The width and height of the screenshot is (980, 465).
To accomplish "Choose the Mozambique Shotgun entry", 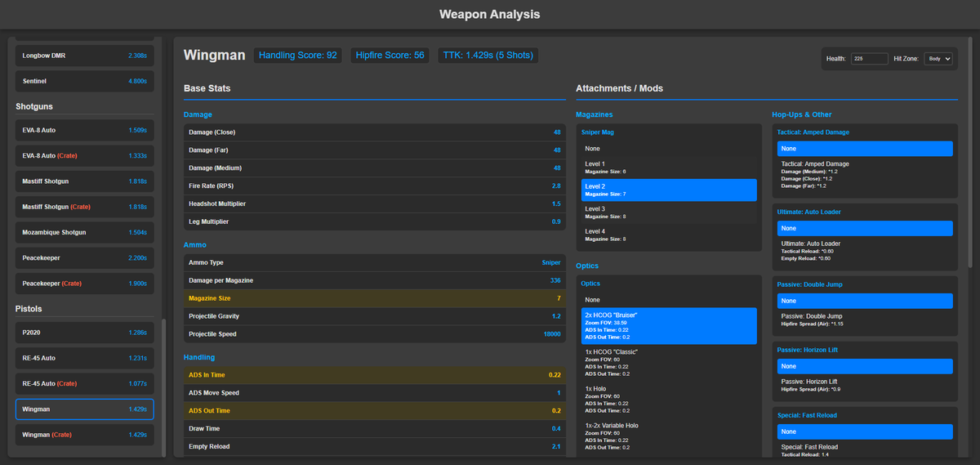I will (84, 232).
